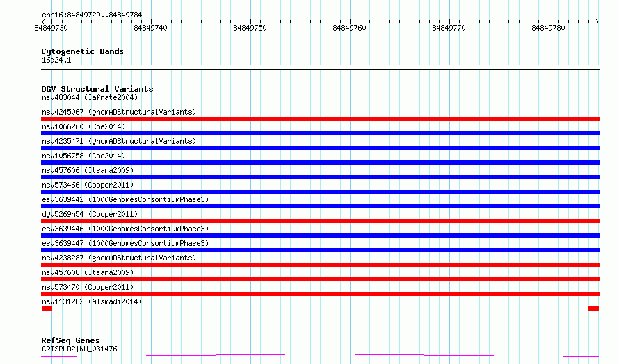Open variant nsv4245067 gnomAD label
The height and width of the screenshot is (364, 619).
119,112
